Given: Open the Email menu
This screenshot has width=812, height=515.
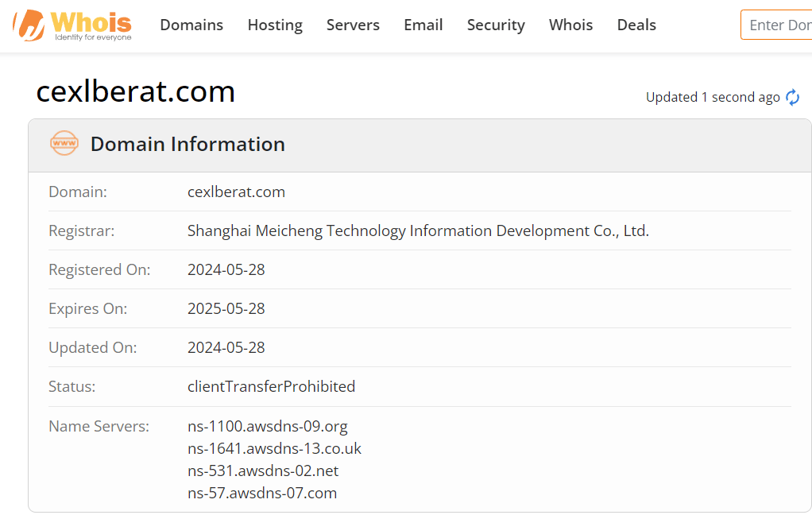Looking at the screenshot, I should point(423,25).
